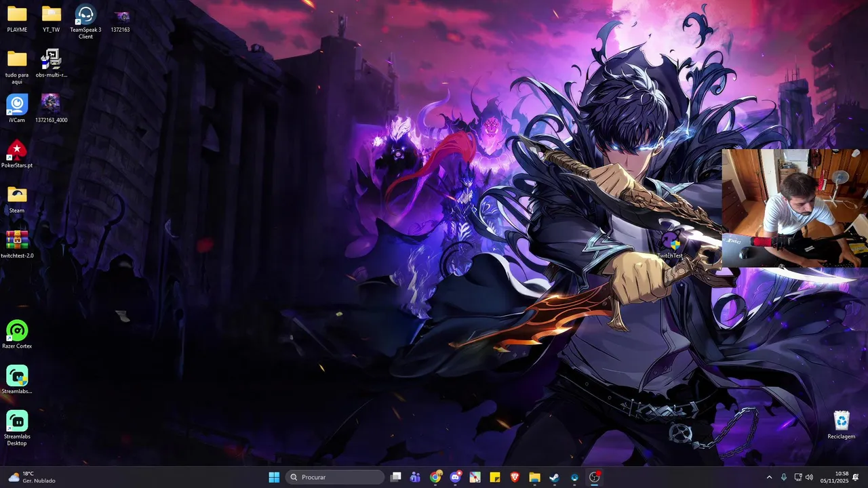Open the 'tudo para aqui' folder
This screenshot has width=868, height=488.
click(17, 66)
